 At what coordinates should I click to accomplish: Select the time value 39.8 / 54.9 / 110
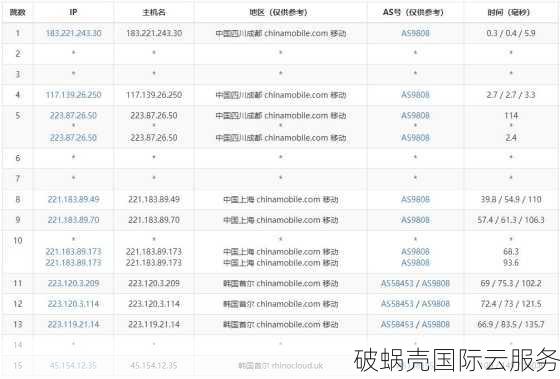[511, 199]
